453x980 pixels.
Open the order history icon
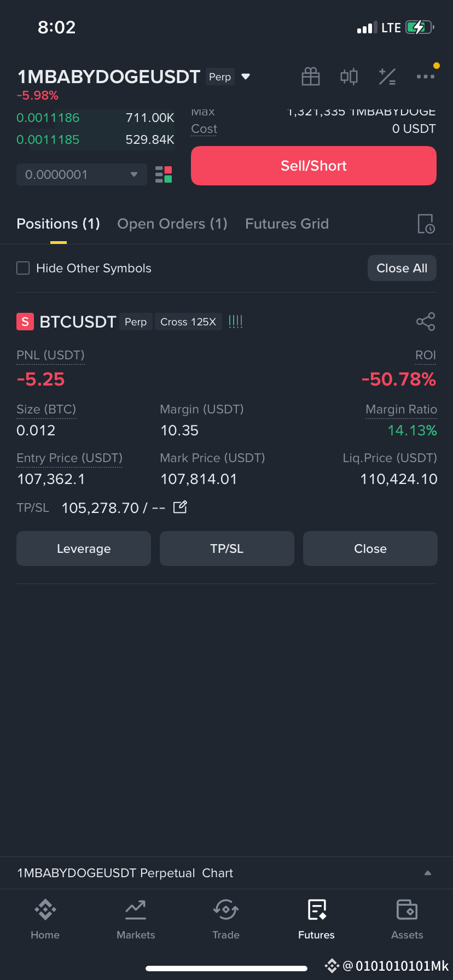tap(426, 224)
